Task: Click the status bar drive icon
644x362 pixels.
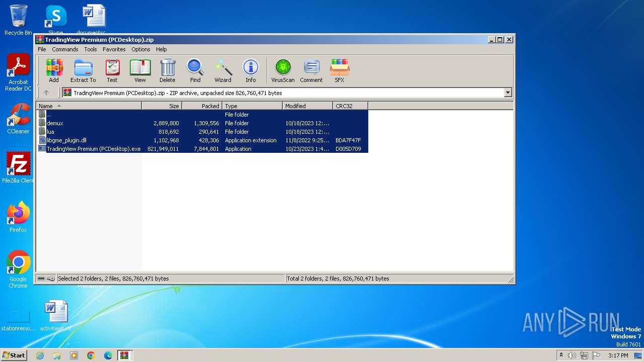Action: click(42, 279)
